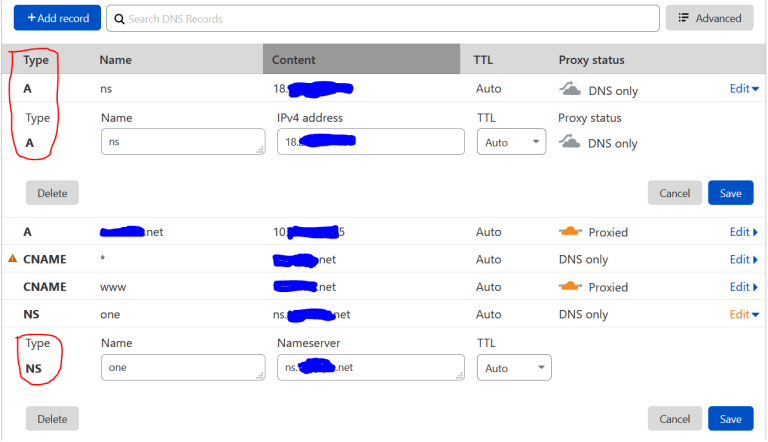Click the orange Proxied cloud on second A record
768x442 pixels.
click(571, 232)
